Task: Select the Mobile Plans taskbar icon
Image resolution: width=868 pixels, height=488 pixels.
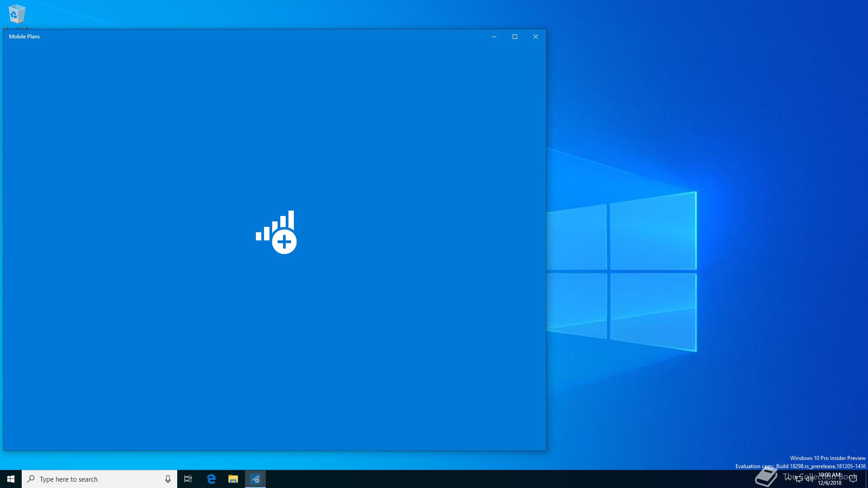Action: pyautogui.click(x=255, y=479)
